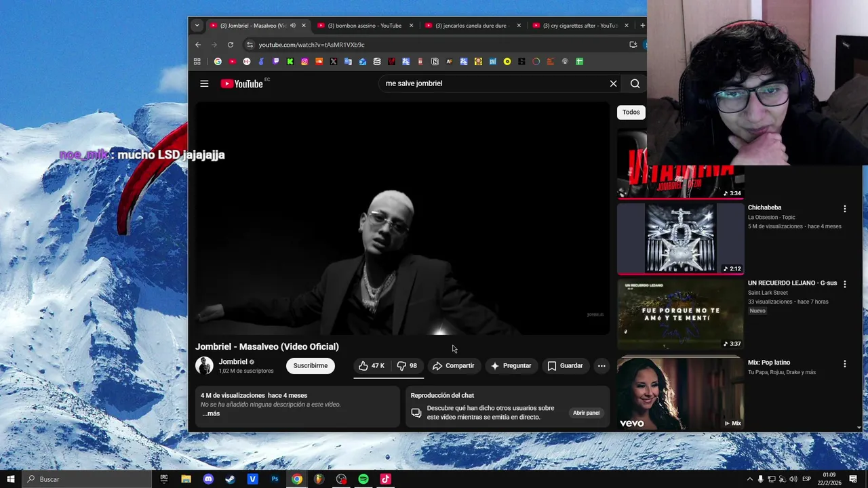This screenshot has height=488, width=868.
Task: Dislike the video showing 98
Action: (407, 365)
